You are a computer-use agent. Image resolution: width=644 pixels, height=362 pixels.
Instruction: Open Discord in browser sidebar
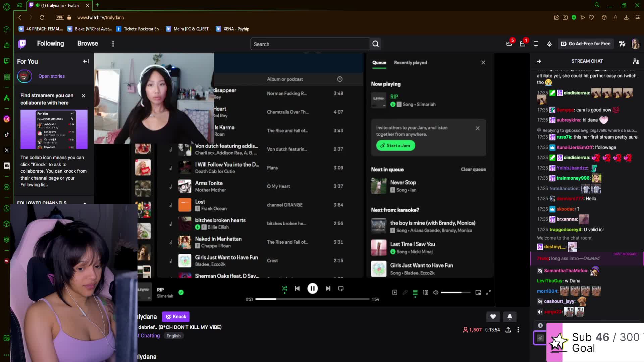(x=7, y=166)
